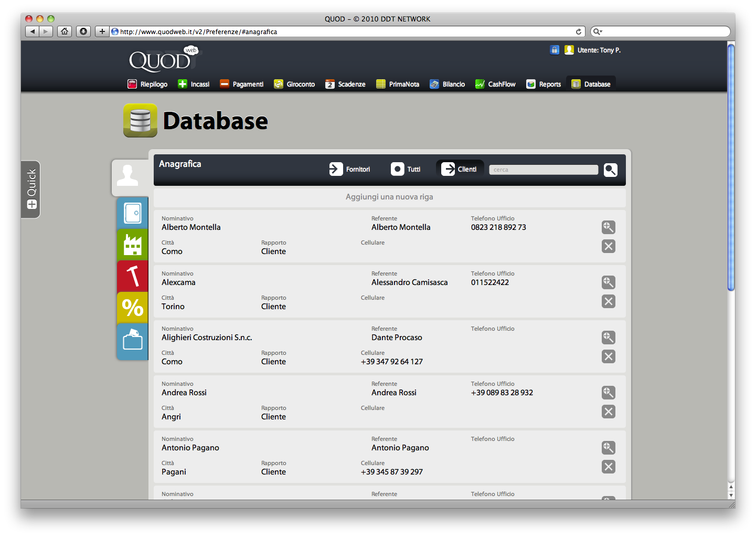Click Referente Dante Procaso
The width and height of the screenshot is (756, 537).
(397, 338)
